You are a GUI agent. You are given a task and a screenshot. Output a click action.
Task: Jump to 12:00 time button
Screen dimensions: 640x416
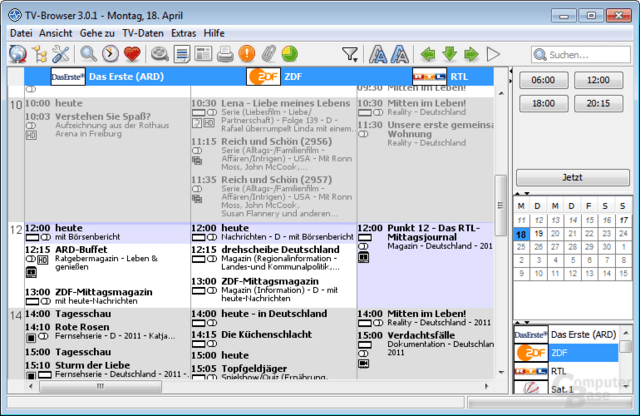[598, 80]
